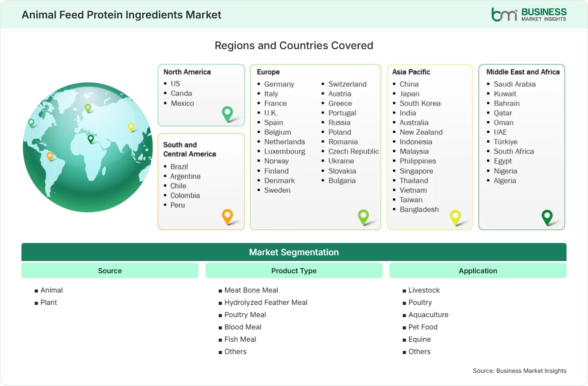The image size is (588, 386).
Task: Click 'Germany' in Europe list
Action: coord(279,84)
